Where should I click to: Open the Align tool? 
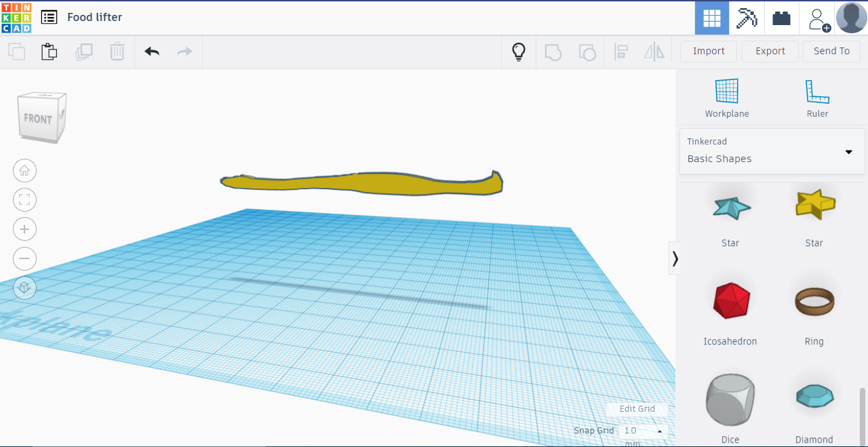click(x=621, y=51)
